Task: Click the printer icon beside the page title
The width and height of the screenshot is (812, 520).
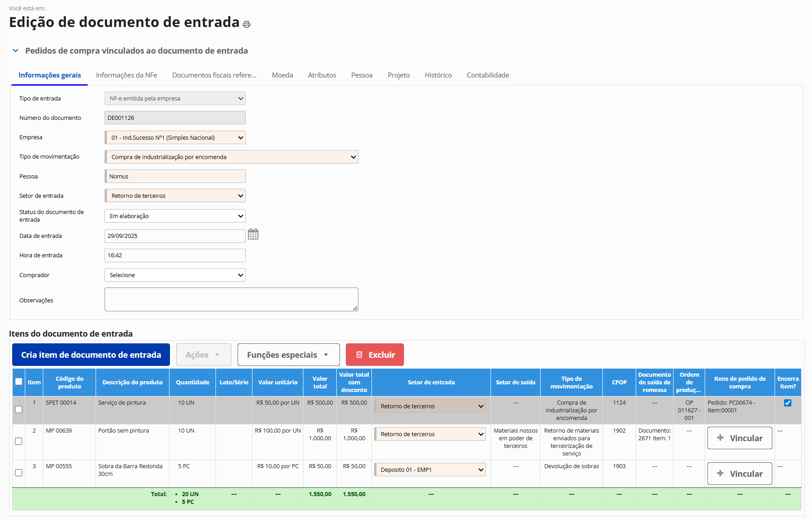Action: [247, 24]
